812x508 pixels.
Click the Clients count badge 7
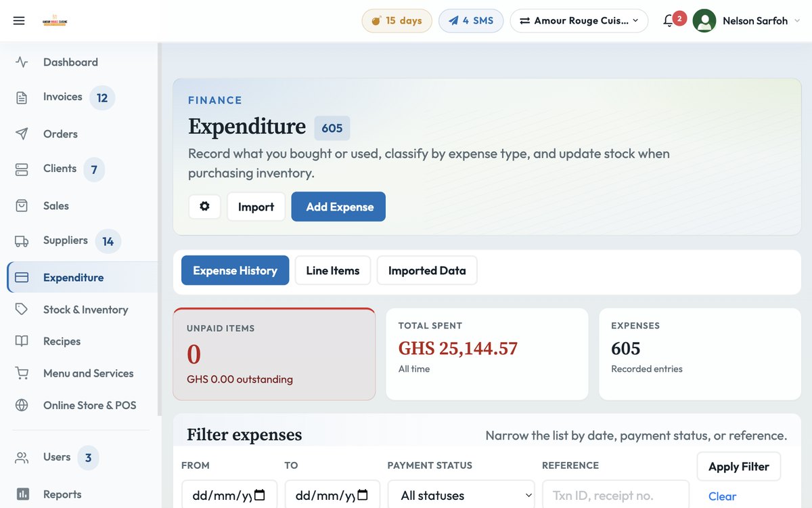pos(94,170)
